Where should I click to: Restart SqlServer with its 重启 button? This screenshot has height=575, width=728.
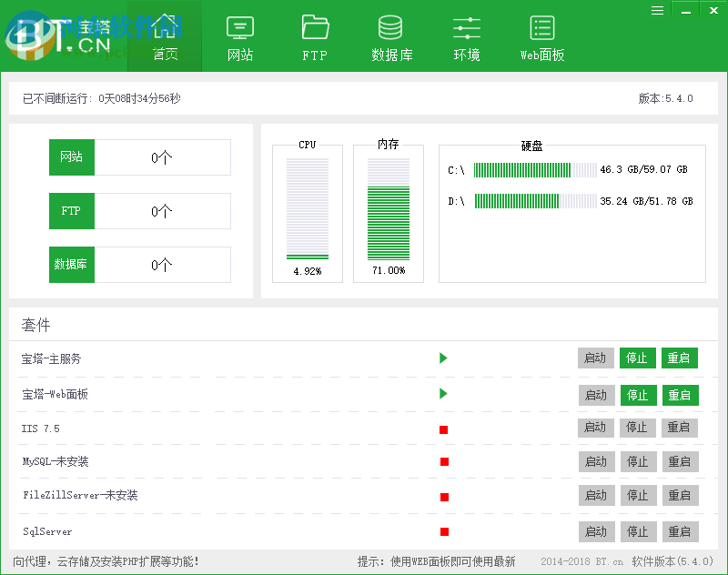pos(680,531)
